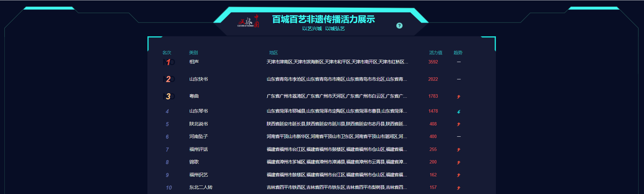Click the 活力值 column header
The width and height of the screenshot is (644, 194).
click(x=435, y=53)
